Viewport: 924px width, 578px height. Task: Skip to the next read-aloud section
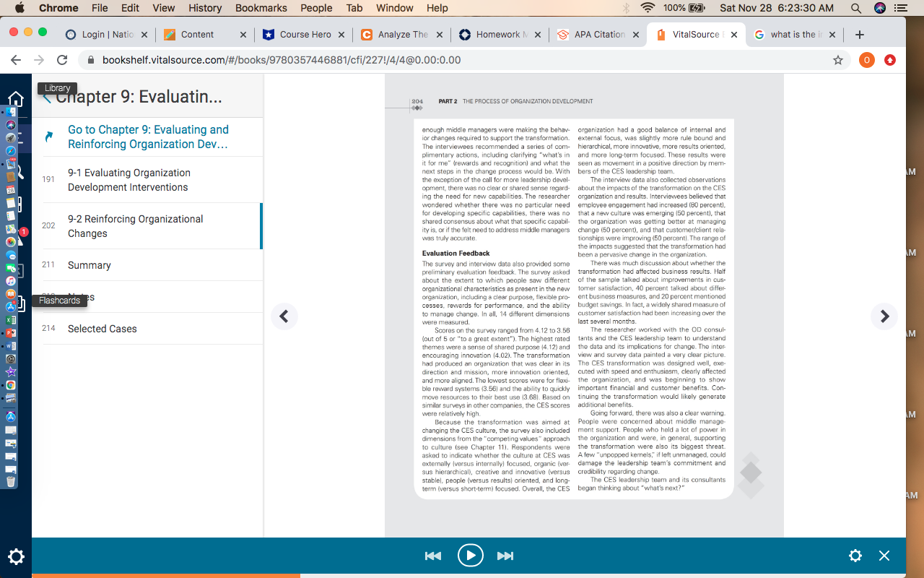tap(505, 556)
